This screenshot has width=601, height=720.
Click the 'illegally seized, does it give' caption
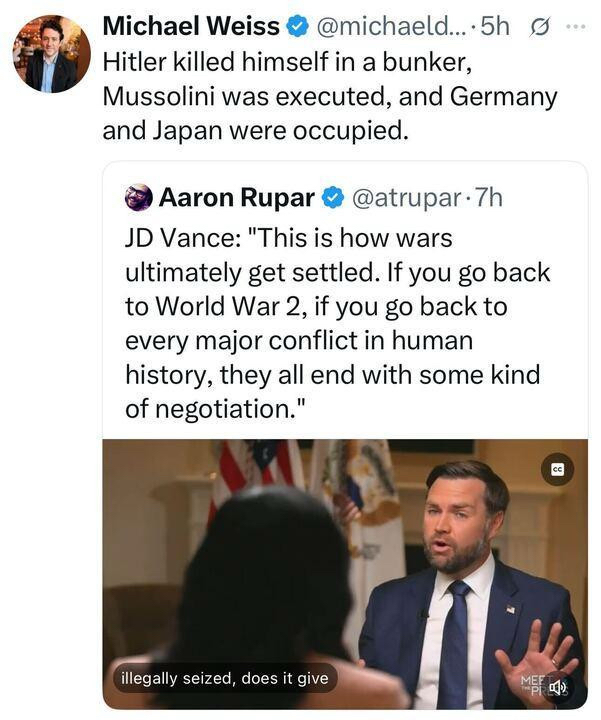tap(224, 678)
